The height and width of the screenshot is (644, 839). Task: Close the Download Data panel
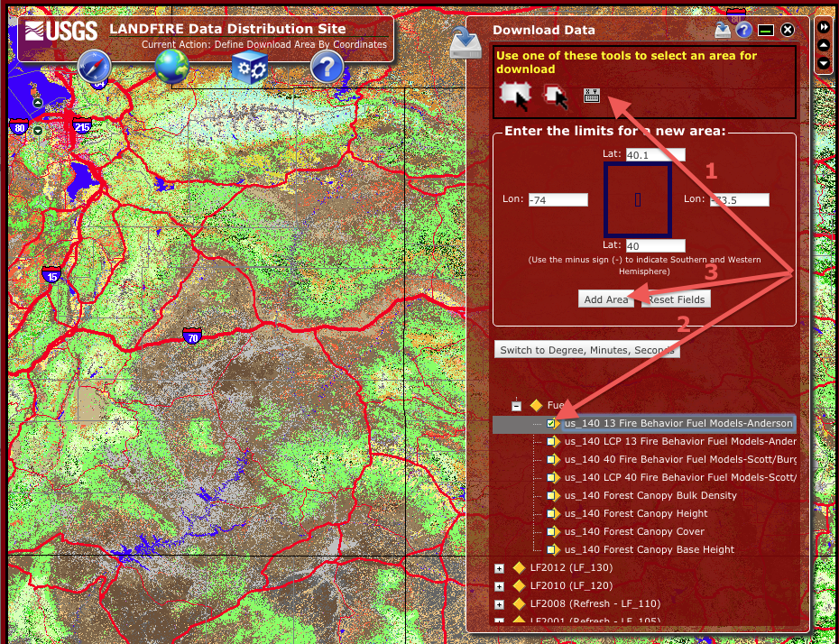(x=788, y=30)
